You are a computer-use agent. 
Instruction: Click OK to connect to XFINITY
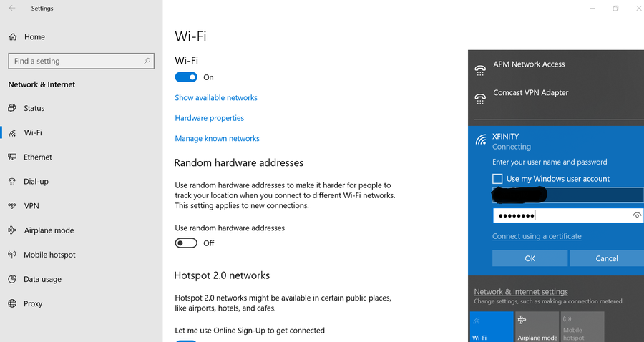(x=530, y=258)
